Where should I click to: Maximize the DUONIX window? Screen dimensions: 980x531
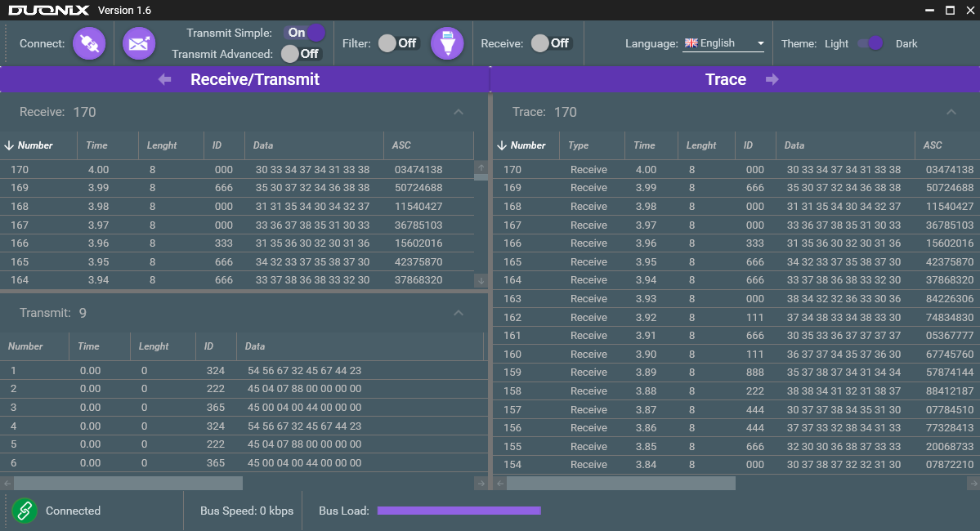[x=950, y=10]
